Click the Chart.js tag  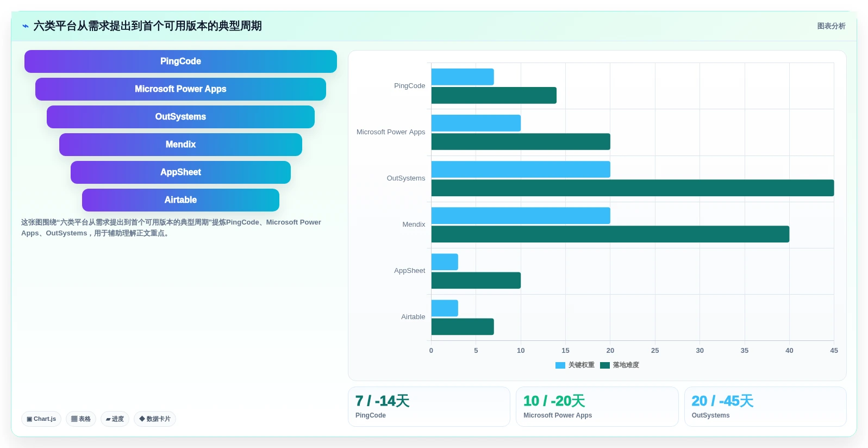click(41, 419)
